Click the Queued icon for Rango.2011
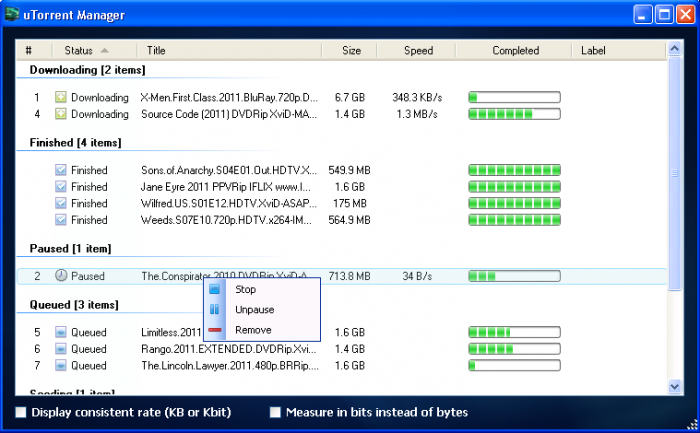 61,349
